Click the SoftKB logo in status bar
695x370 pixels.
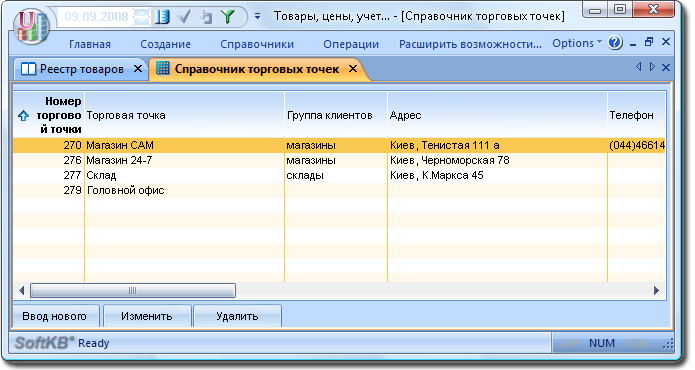tap(44, 343)
